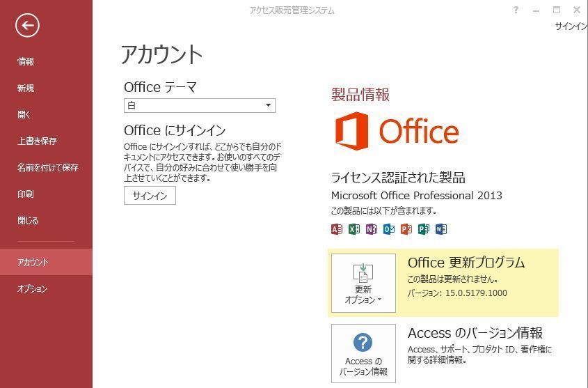This screenshot has height=388, width=588.
Task: Click the OneNote product icon
Action: 372,229
